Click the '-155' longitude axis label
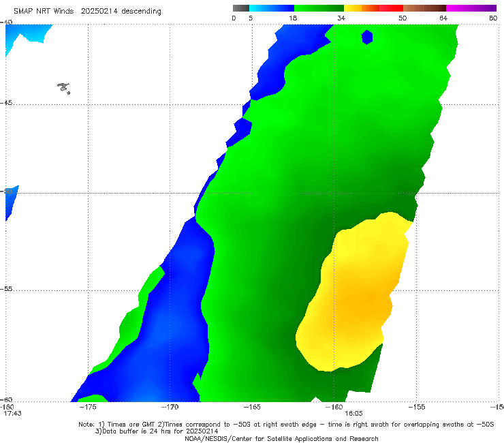504x443 pixels. [x=417, y=407]
